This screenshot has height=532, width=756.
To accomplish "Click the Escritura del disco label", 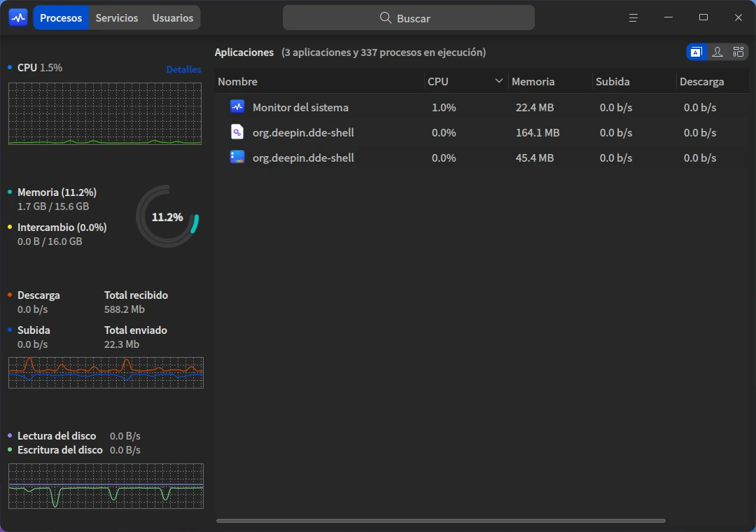I will [59, 450].
